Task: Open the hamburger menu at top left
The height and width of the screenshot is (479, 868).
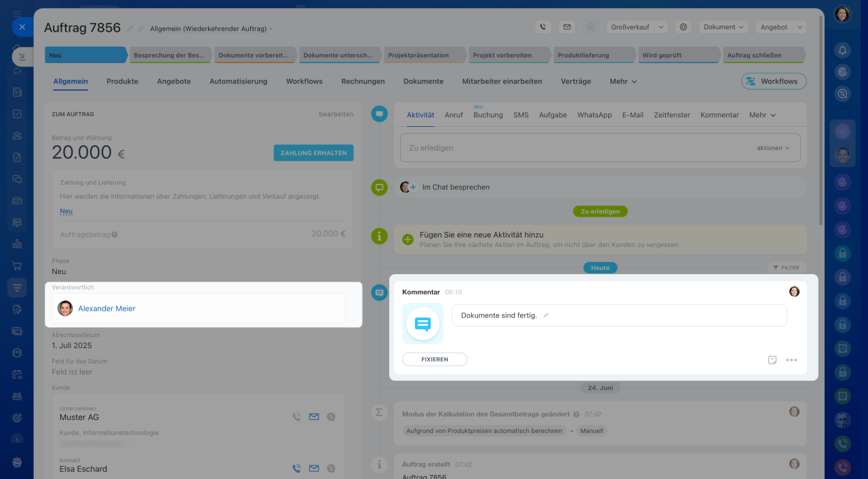Action: pyautogui.click(x=17, y=14)
